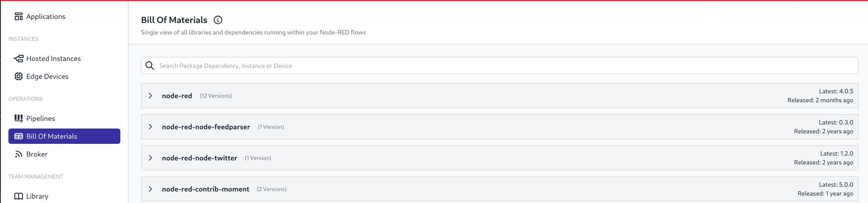Expand the node-red-node-twitter row
This screenshot has width=868, height=203.
[151, 158]
